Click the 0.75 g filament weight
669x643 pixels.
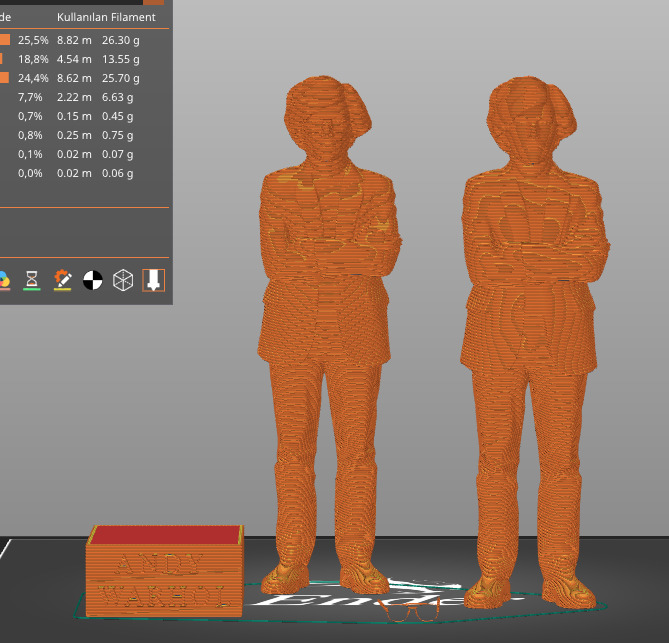[117, 135]
